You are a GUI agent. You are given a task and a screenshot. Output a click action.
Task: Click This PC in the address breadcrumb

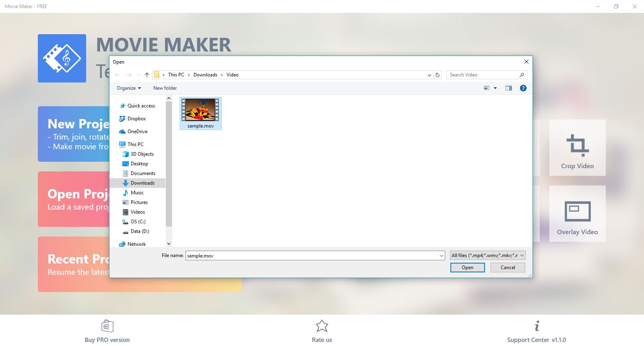176,75
